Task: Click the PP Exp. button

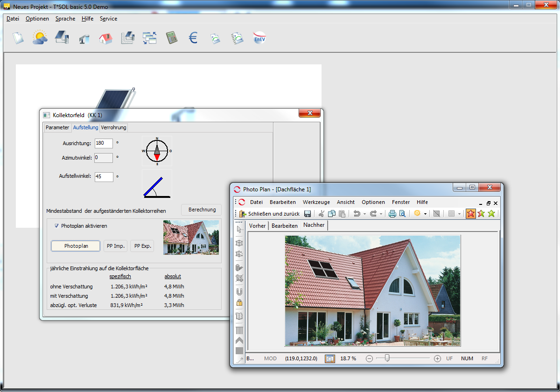Action: [x=142, y=246]
